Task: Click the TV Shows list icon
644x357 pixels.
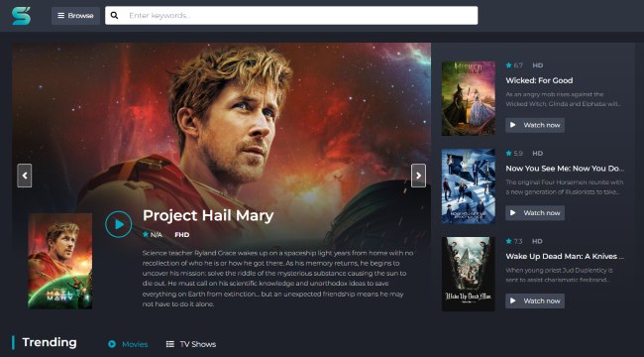Action: click(x=170, y=344)
